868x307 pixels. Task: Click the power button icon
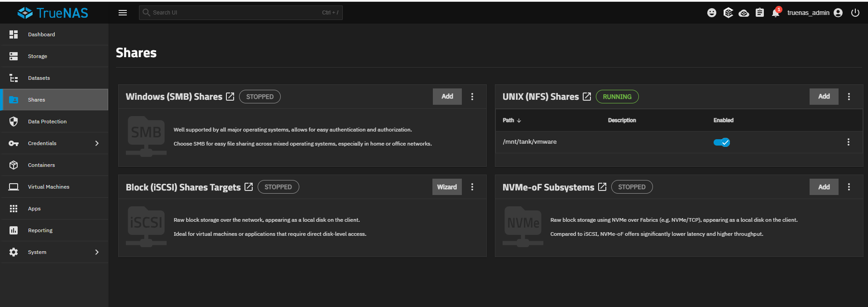point(855,13)
